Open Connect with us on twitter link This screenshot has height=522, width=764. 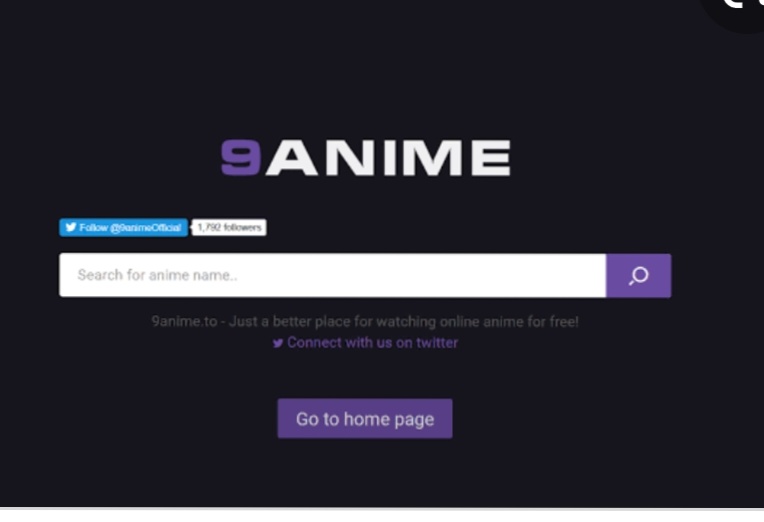point(365,343)
